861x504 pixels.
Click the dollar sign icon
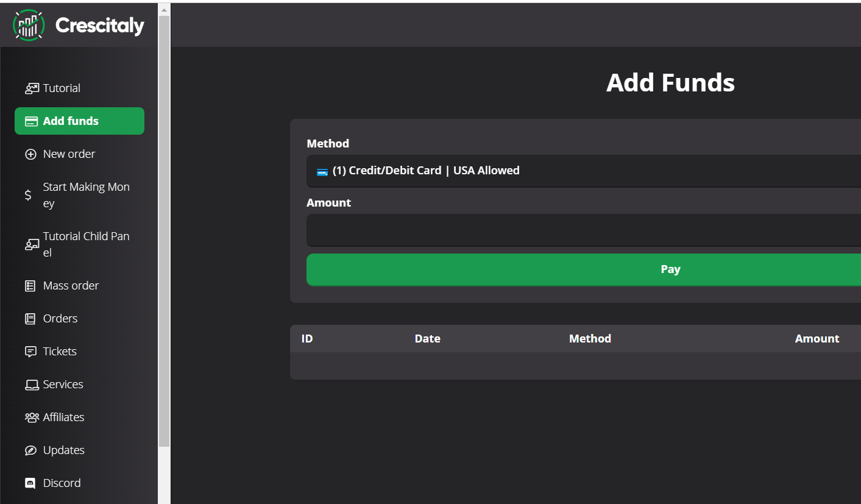click(x=28, y=195)
